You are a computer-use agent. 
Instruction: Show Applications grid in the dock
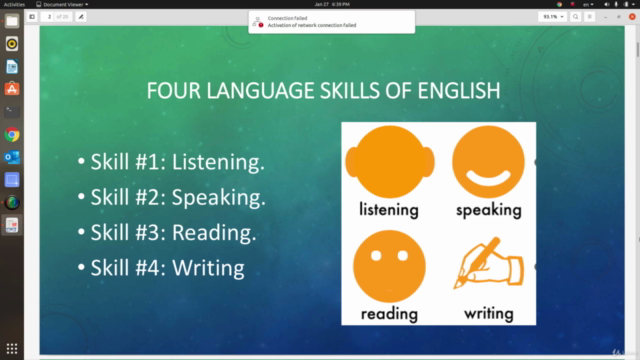tap(12, 348)
